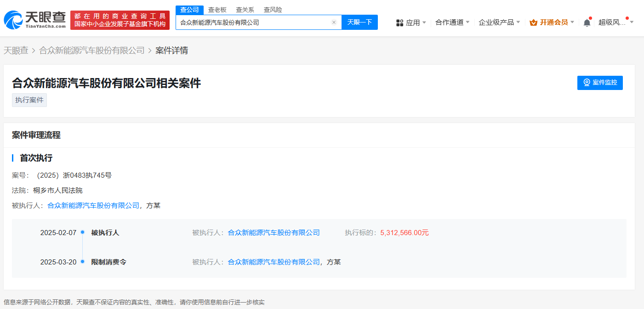Expand the 应用 dropdown menu
The width and height of the screenshot is (644, 309).
(416, 22)
